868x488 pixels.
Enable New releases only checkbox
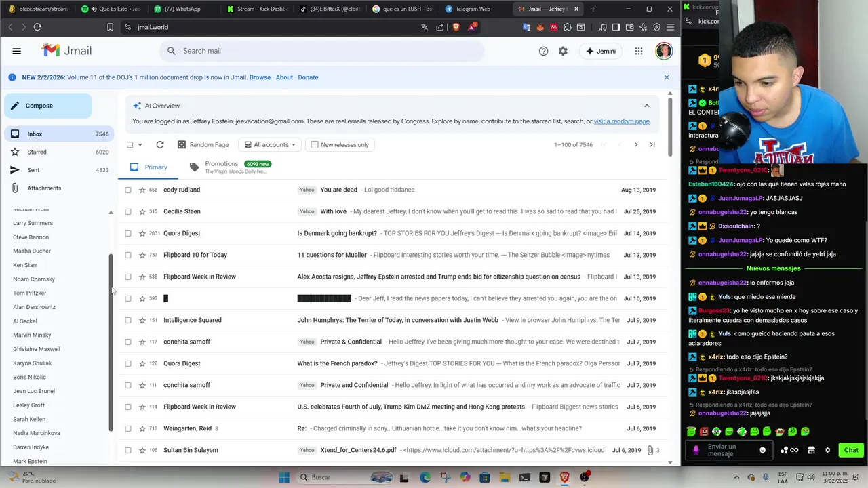coord(315,144)
